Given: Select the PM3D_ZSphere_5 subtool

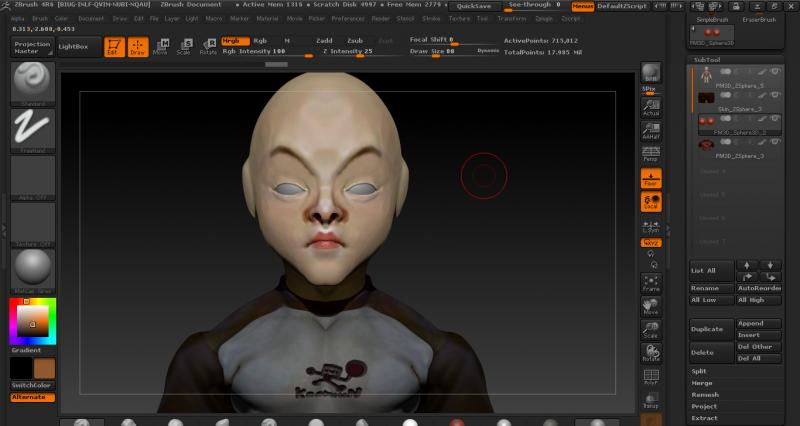Looking at the screenshot, I should coord(738,78).
